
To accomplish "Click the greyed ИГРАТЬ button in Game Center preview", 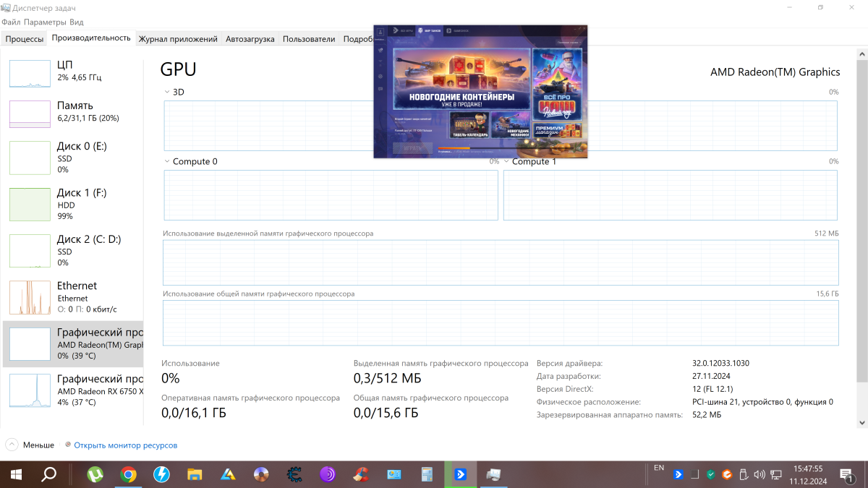I will (x=412, y=148).
